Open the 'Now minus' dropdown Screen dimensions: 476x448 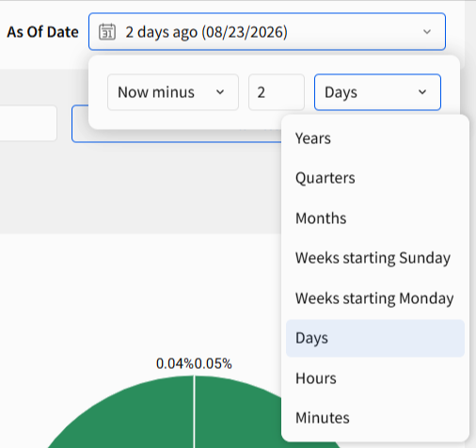tap(173, 92)
